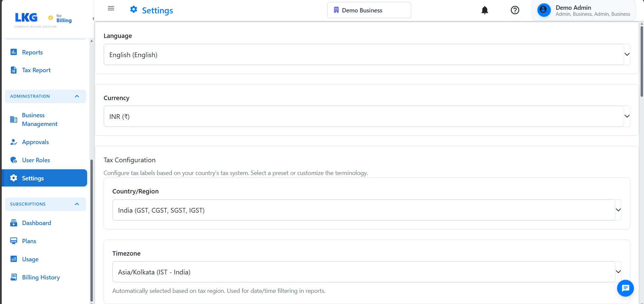Screen dimensions: 644x304
Task: Open the Timezone dropdown Asia/Kolkata
Action: click(x=367, y=272)
